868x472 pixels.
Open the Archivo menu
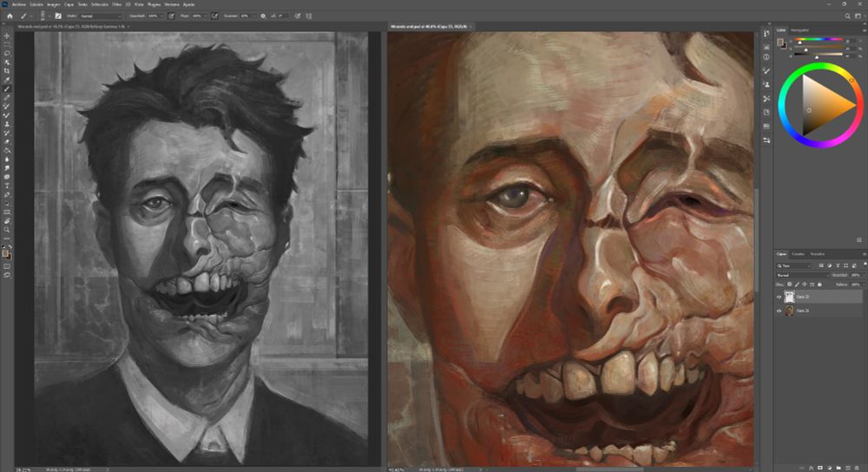coord(19,3)
